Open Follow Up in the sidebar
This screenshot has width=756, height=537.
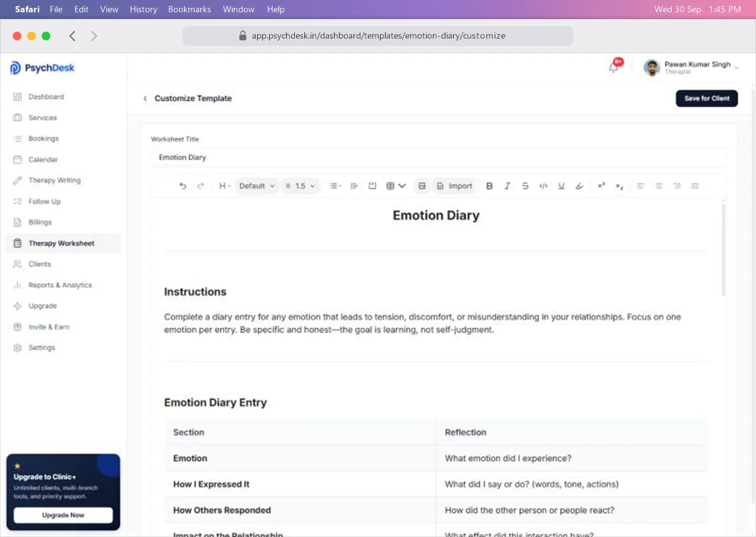point(63,201)
